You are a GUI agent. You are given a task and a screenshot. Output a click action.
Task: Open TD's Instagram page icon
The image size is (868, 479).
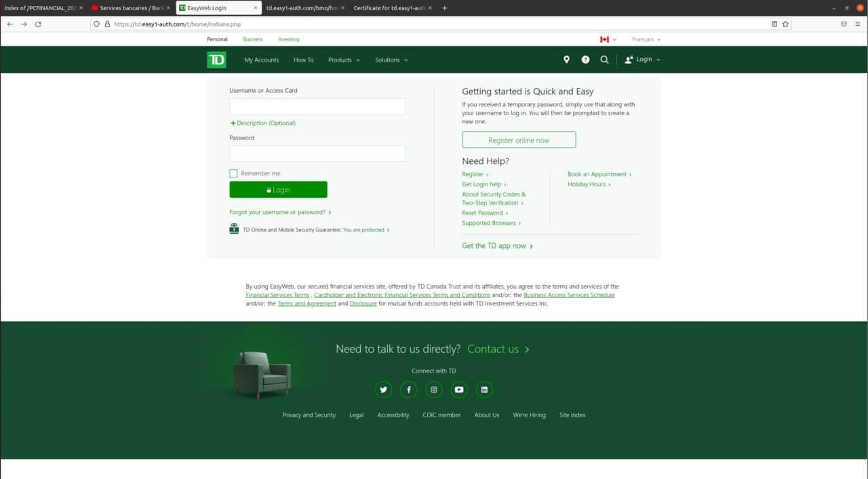[x=434, y=390]
